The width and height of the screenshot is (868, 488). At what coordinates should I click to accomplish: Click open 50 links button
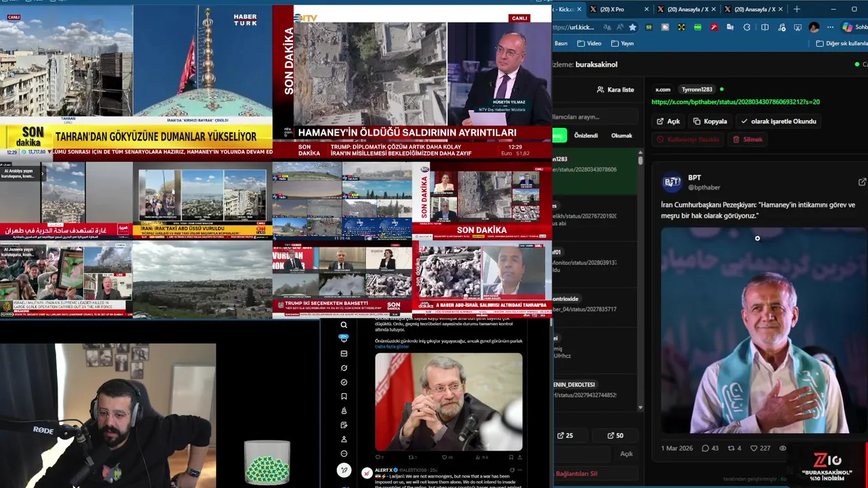point(615,435)
